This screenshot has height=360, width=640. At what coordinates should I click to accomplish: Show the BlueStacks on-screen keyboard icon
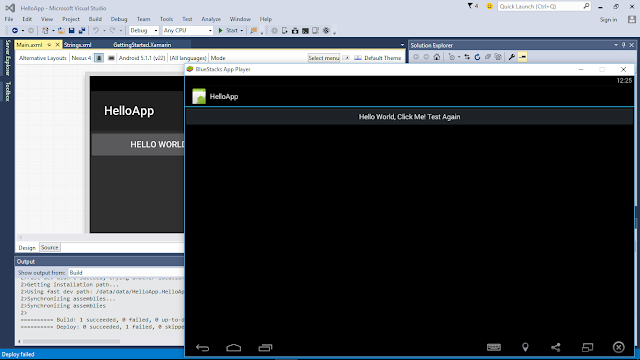point(494,347)
